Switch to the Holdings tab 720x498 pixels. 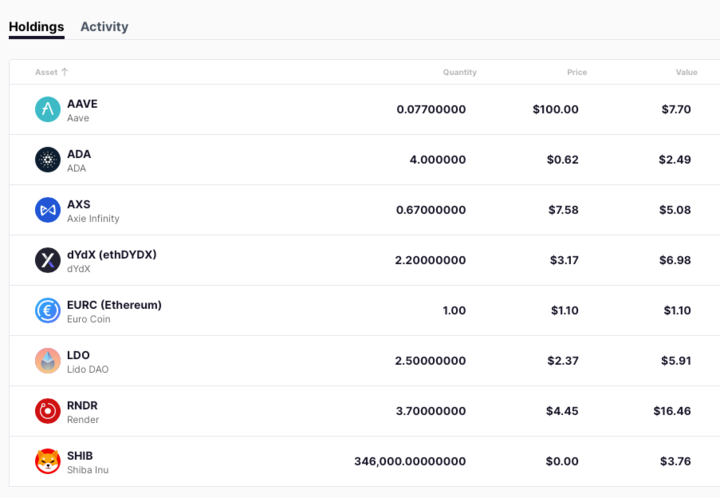(x=36, y=27)
